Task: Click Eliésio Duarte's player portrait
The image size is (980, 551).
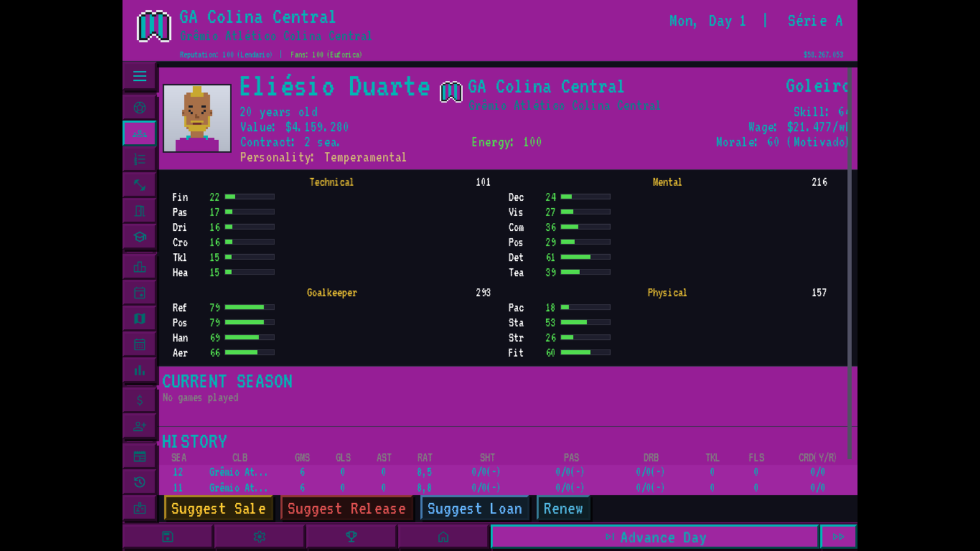Action: tap(197, 118)
